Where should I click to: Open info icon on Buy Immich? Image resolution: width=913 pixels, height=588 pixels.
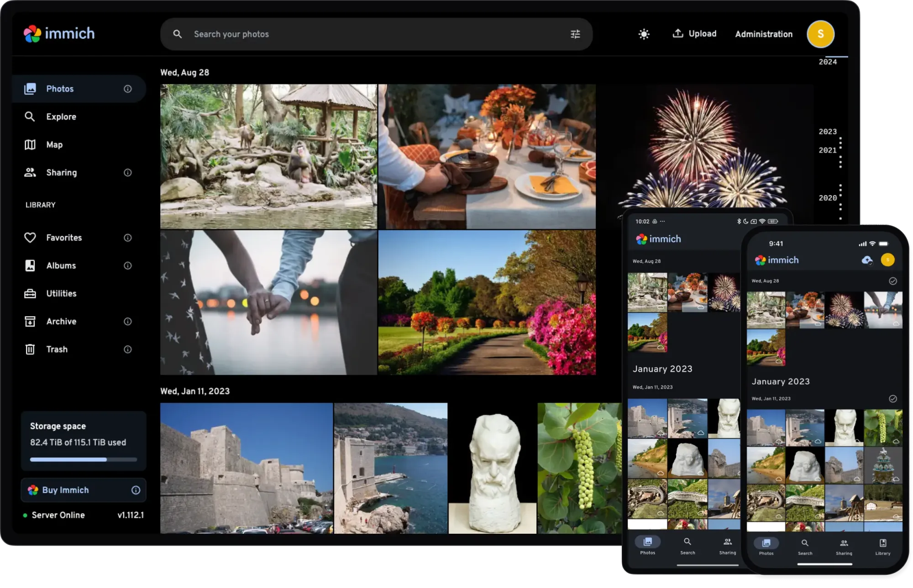136,490
